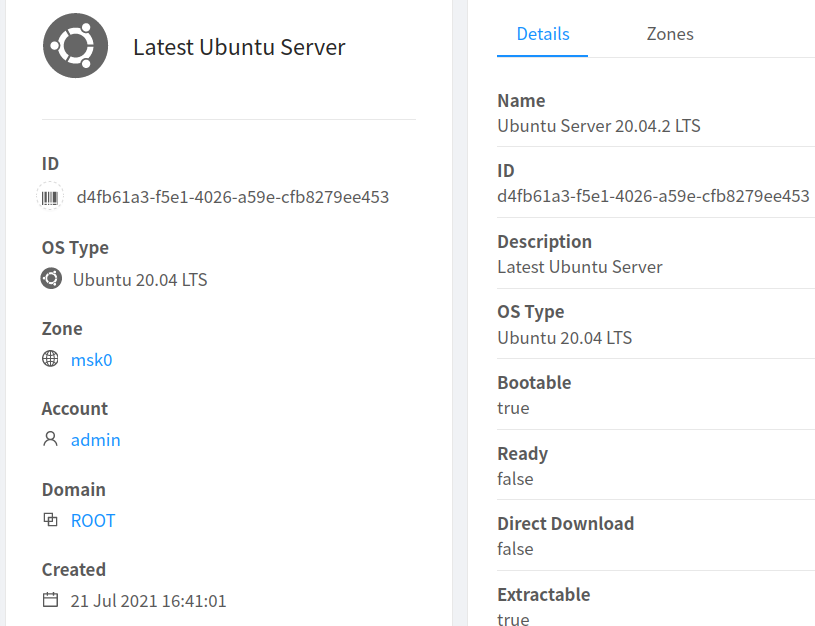This screenshot has height=626, width=815.
Task: Open the admin account link
Action: tap(95, 440)
